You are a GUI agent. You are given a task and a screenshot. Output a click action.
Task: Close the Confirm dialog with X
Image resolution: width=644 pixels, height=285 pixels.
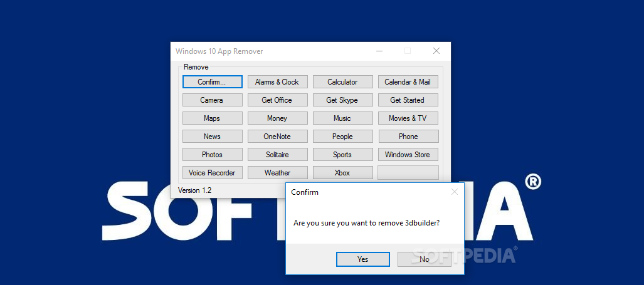(x=454, y=192)
